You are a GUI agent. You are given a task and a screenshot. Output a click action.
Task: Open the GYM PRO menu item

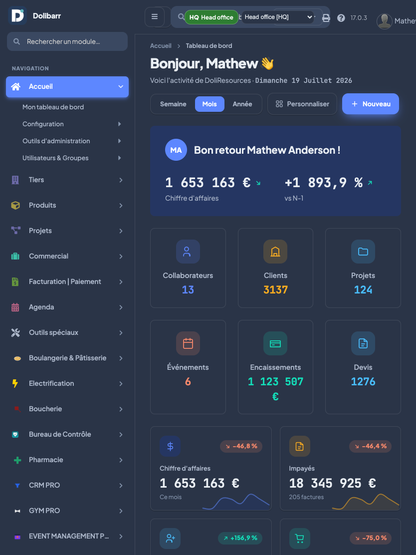[x=67, y=511]
